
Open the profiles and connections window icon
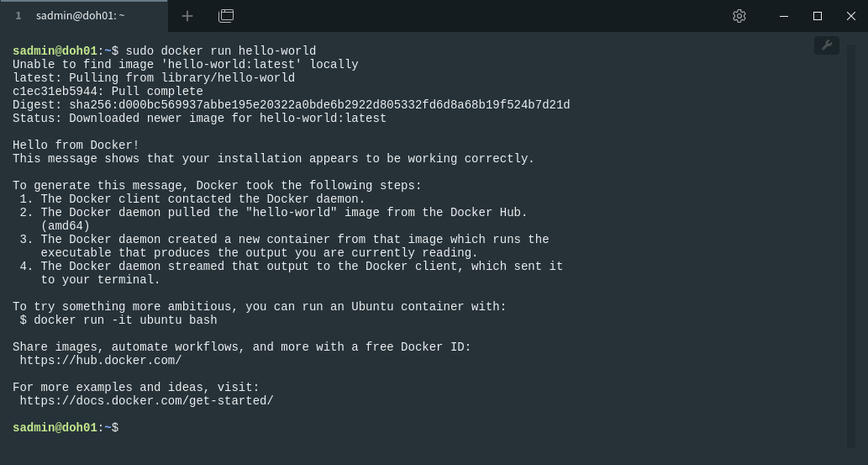point(226,16)
